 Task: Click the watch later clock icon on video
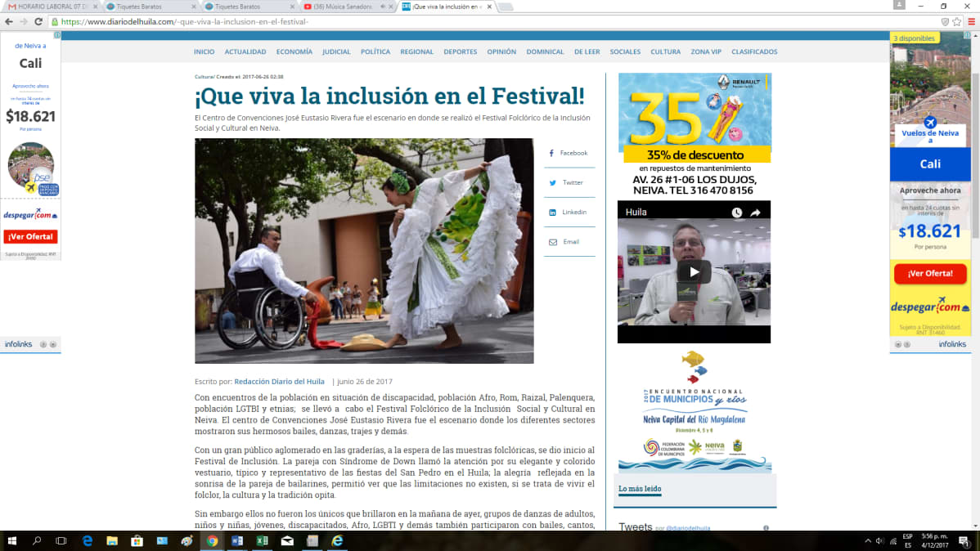(x=737, y=213)
